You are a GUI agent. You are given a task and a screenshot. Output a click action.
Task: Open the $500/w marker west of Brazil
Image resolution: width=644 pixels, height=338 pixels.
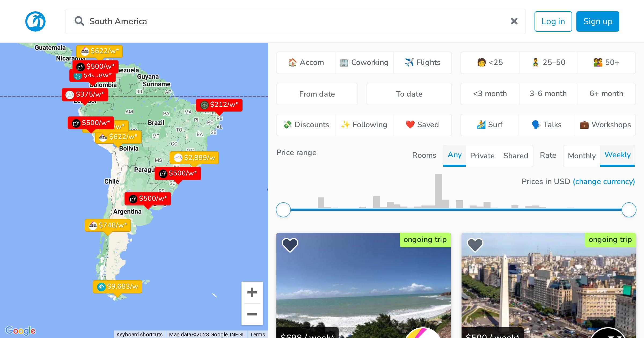point(91,123)
